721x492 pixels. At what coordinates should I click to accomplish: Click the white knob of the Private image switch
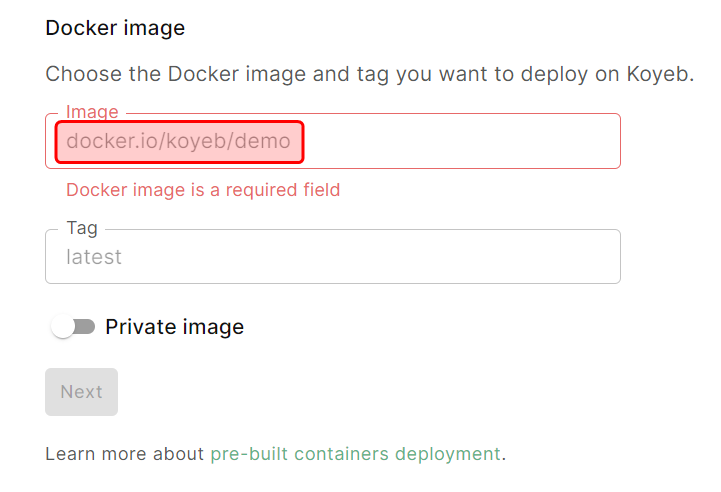pyautogui.click(x=63, y=327)
